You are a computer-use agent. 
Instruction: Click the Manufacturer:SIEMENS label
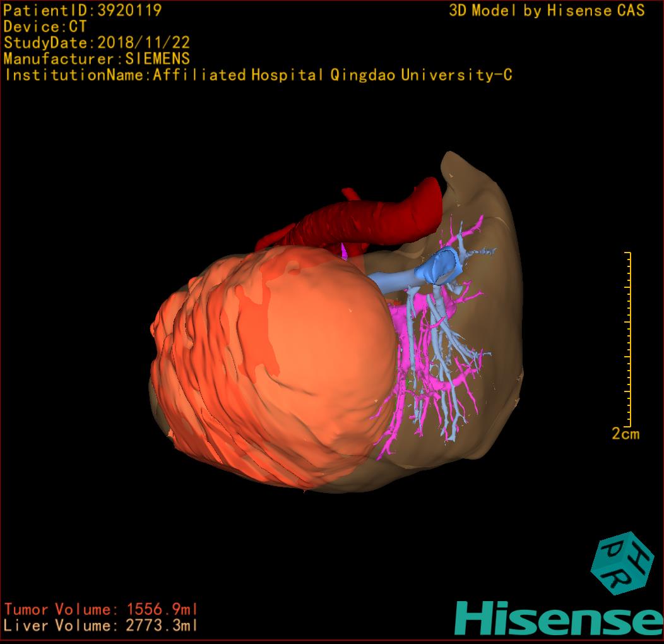97,59
